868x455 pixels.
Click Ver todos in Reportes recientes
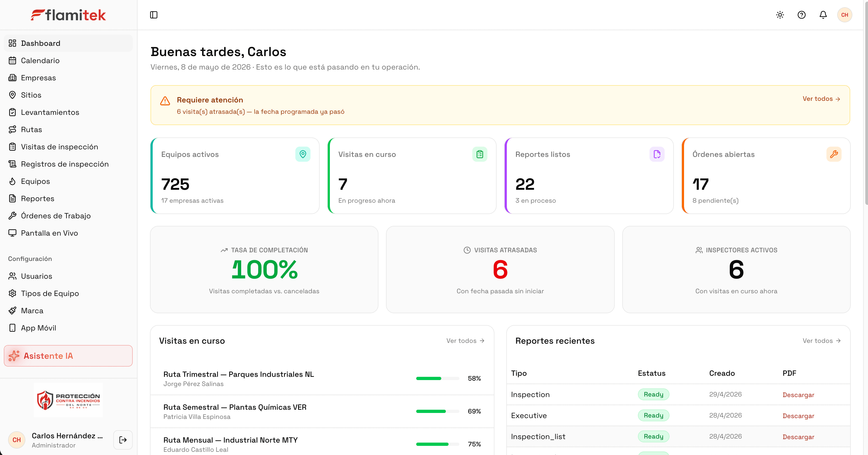(822, 340)
